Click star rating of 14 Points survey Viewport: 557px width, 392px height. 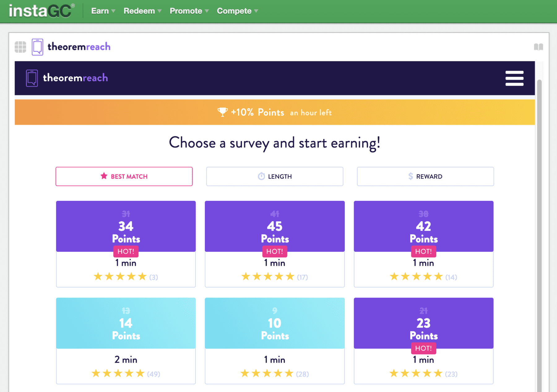pyautogui.click(x=118, y=373)
